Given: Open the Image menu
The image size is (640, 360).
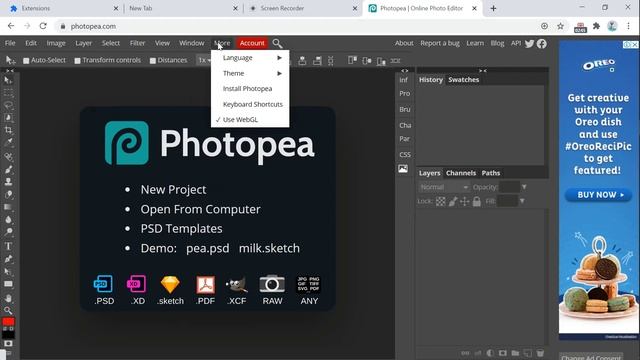Looking at the screenshot, I should [56, 43].
